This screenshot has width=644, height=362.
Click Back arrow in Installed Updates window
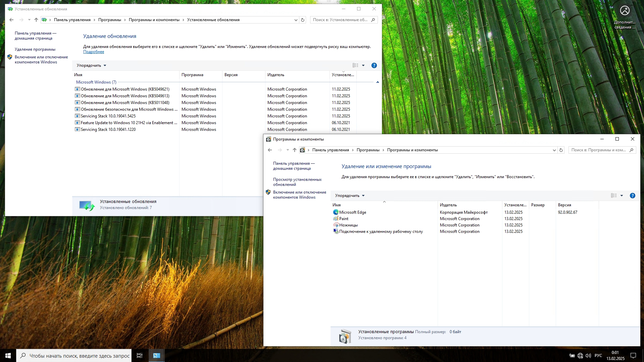click(11, 20)
